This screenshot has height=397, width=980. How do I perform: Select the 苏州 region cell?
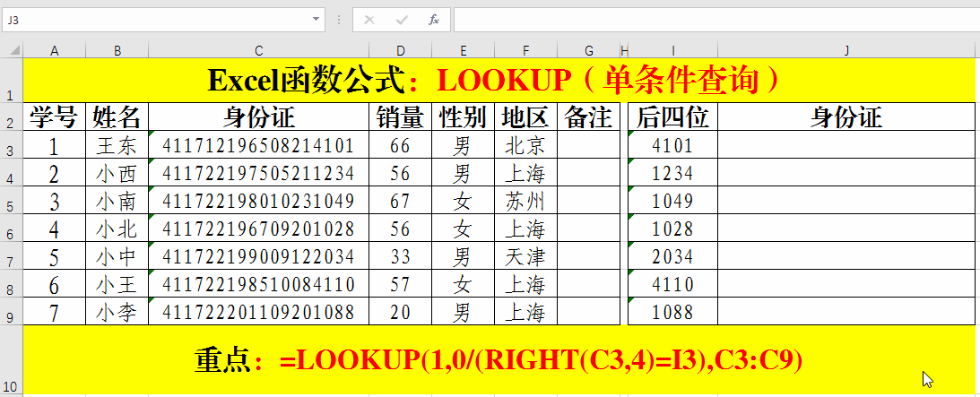tap(525, 201)
